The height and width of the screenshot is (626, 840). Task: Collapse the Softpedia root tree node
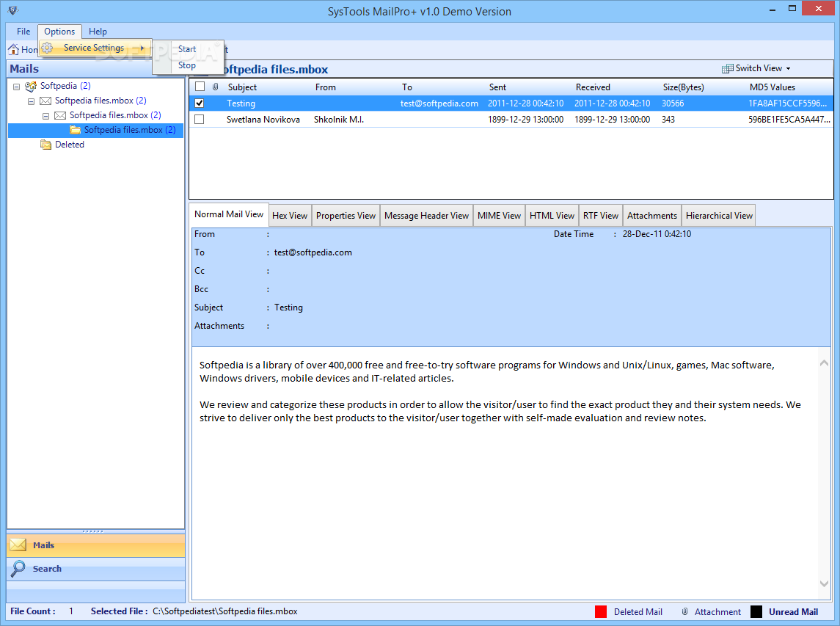(x=17, y=87)
